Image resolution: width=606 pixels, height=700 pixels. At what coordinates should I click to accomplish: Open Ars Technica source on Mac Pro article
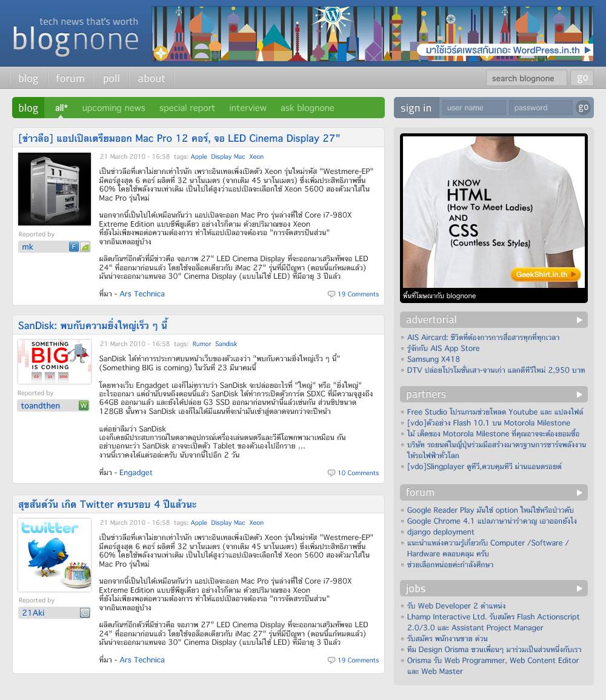pyautogui.click(x=142, y=294)
